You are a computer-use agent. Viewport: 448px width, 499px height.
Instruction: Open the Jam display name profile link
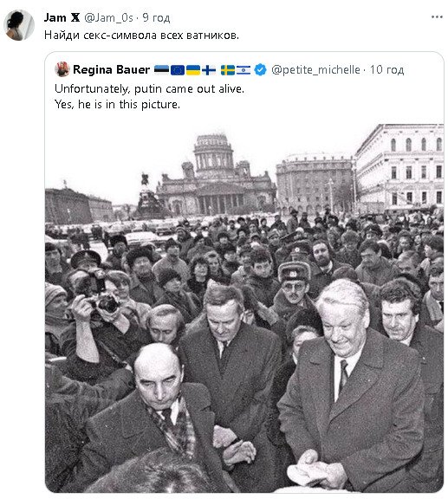coord(62,18)
